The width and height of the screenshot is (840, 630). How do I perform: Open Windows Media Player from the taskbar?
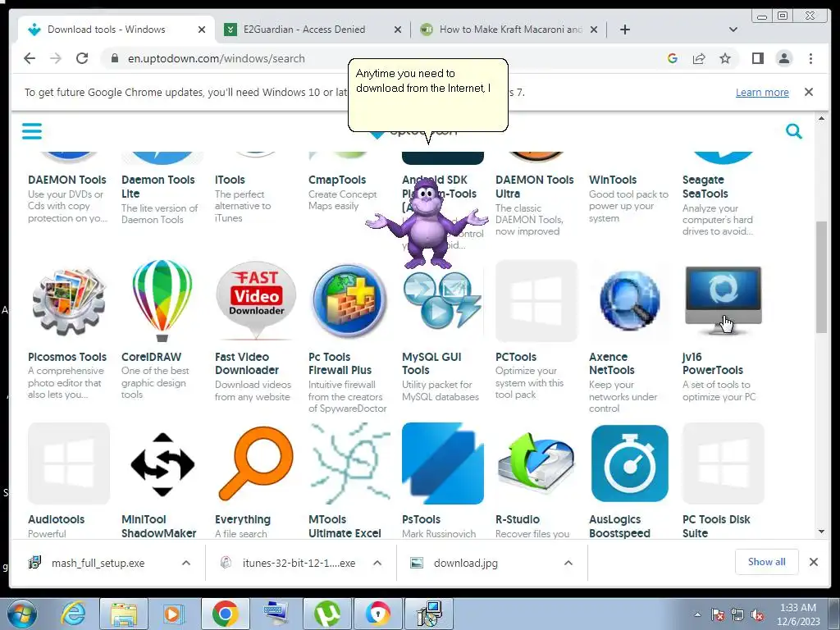click(172, 614)
